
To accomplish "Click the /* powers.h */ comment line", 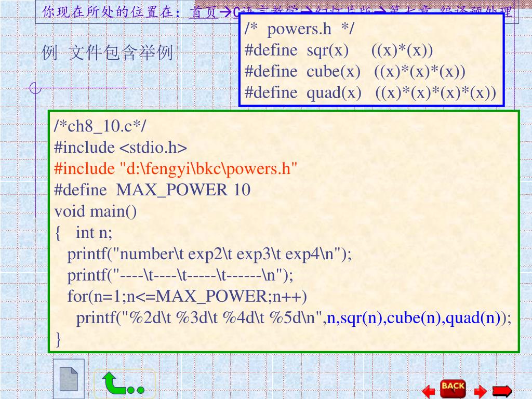I will [x=299, y=29].
